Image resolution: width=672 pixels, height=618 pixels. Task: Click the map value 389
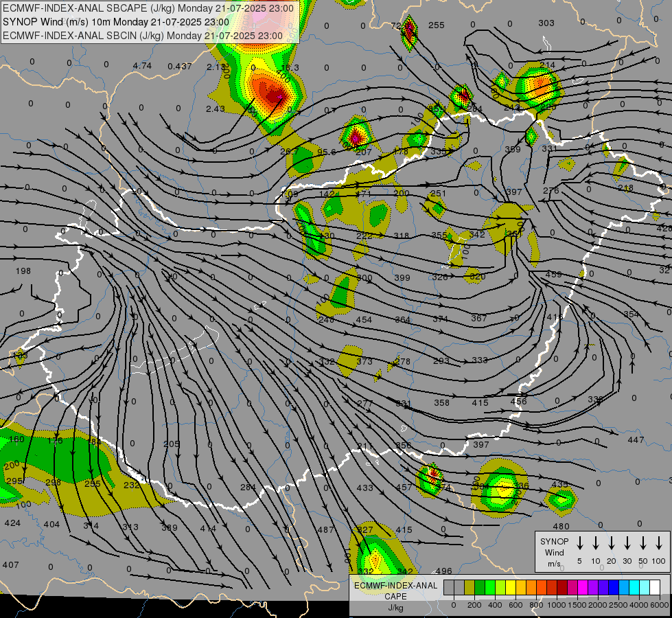170,527
